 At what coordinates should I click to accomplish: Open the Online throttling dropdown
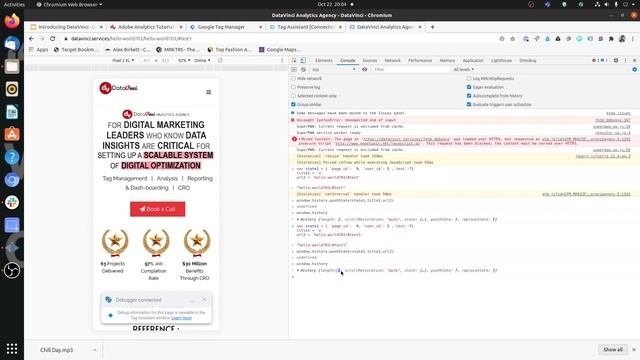[x=202, y=60]
